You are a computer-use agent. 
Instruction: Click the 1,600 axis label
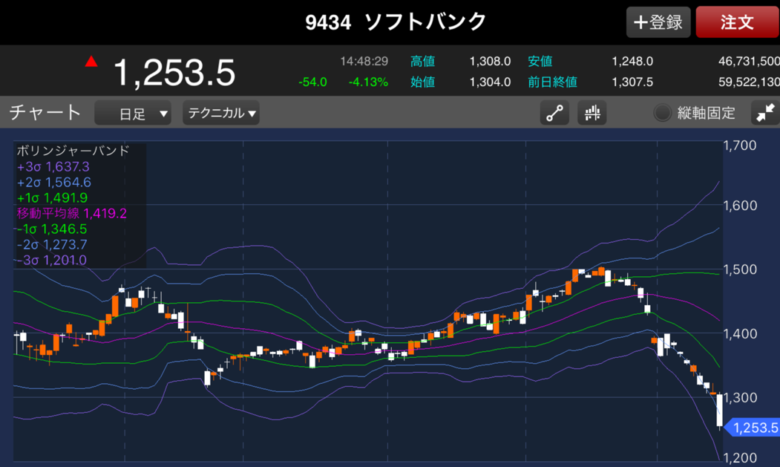(x=740, y=205)
